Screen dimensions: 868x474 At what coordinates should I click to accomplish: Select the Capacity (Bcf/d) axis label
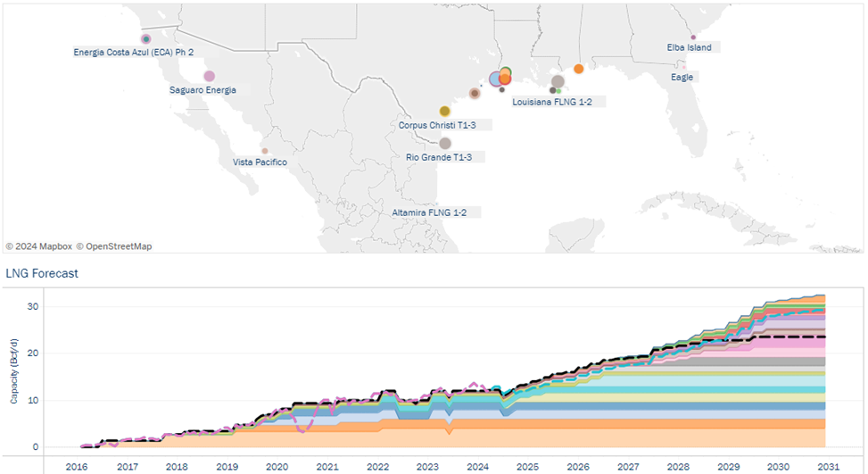pyautogui.click(x=14, y=371)
